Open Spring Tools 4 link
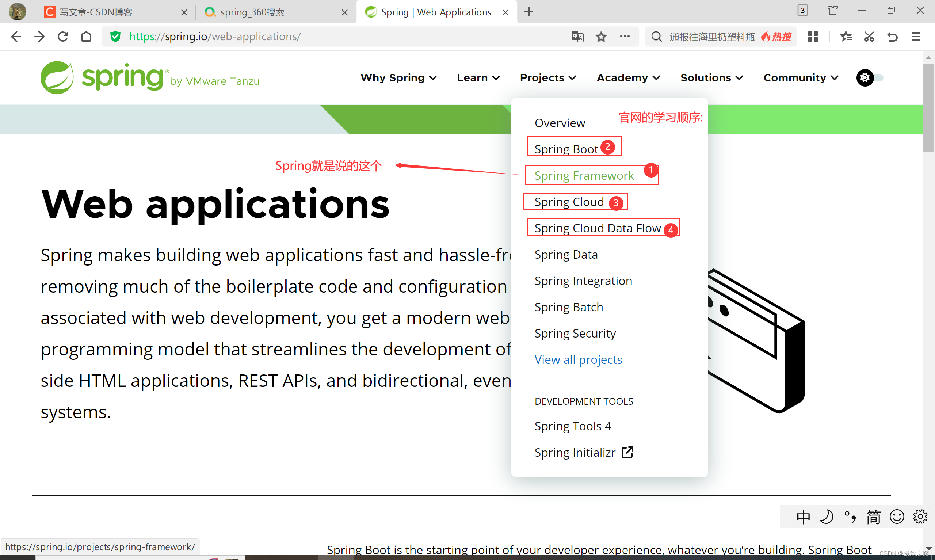935x560 pixels. coord(573,426)
